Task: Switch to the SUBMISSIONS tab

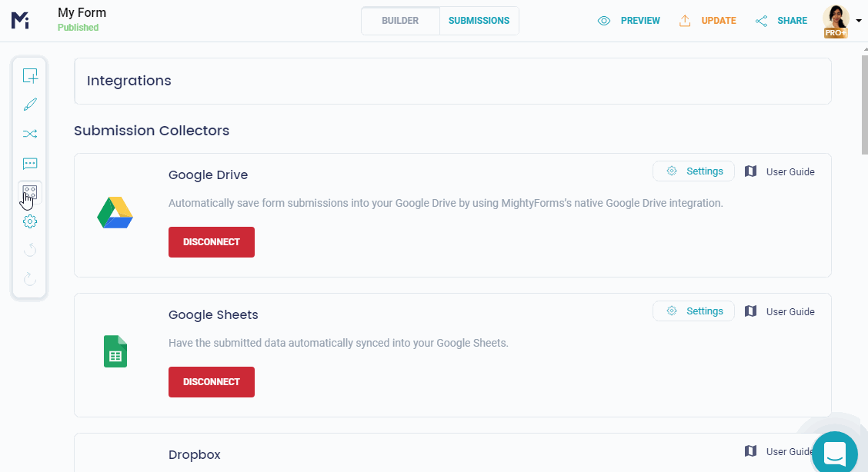Action: [x=478, y=21]
